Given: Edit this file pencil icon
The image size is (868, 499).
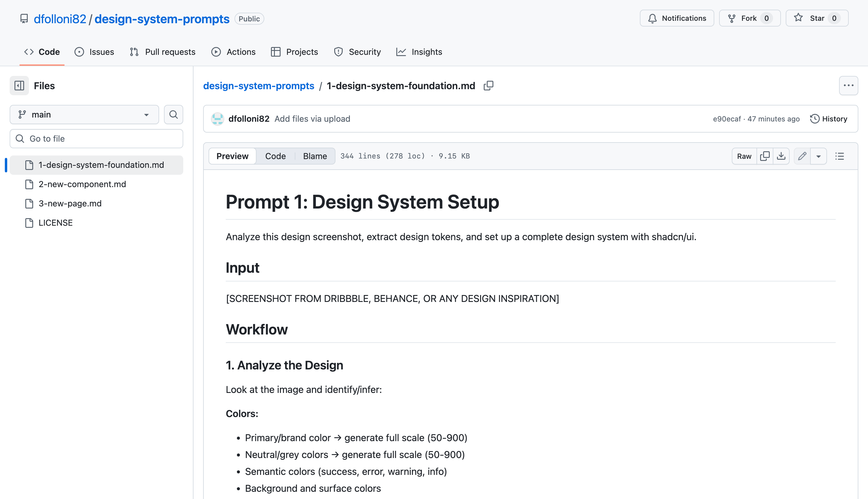Looking at the screenshot, I should pyautogui.click(x=802, y=156).
